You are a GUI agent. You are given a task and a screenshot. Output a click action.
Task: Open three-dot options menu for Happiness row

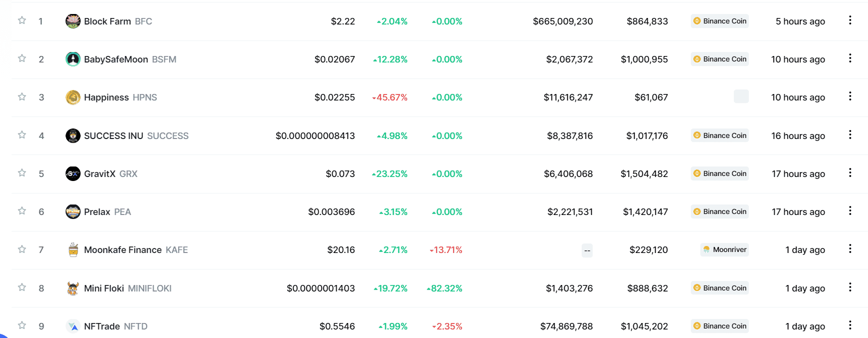pos(850,96)
